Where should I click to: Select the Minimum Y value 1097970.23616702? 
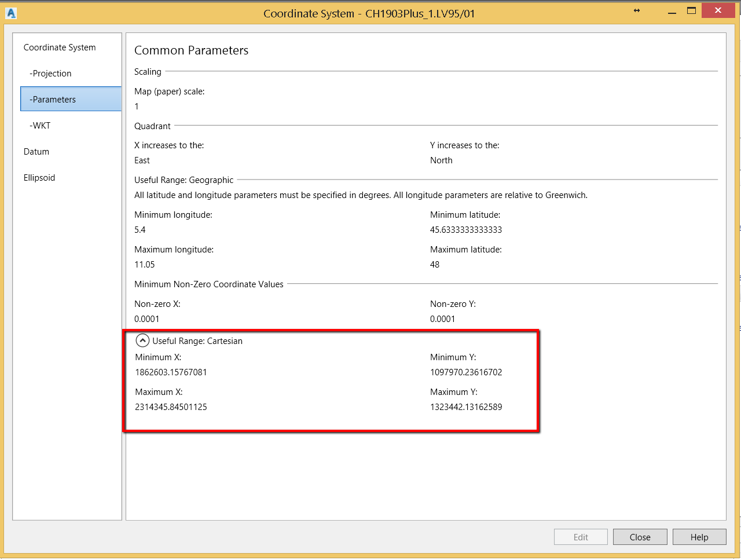click(466, 372)
